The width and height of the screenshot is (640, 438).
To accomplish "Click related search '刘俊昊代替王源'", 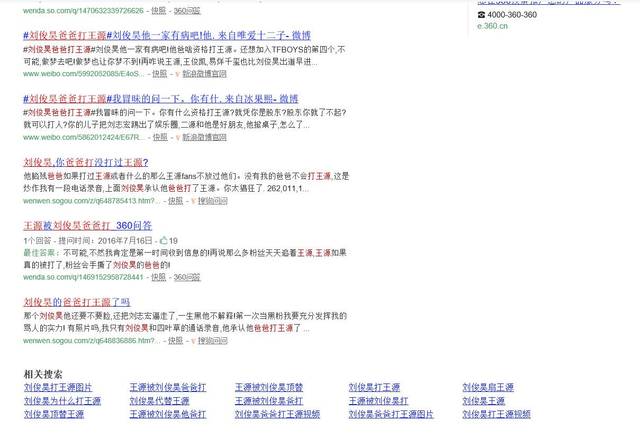I will pos(160,401).
